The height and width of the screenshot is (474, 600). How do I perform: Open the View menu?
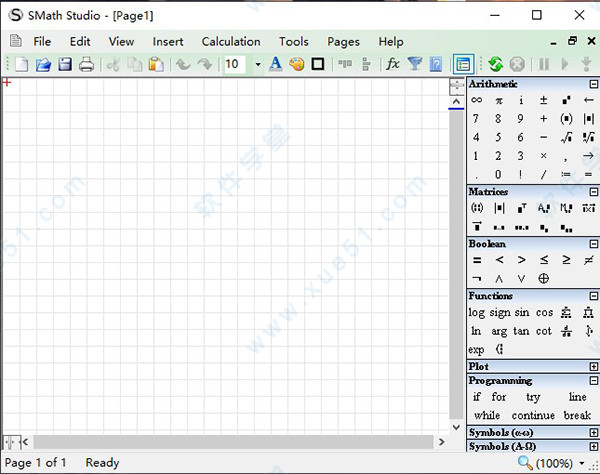(x=121, y=41)
